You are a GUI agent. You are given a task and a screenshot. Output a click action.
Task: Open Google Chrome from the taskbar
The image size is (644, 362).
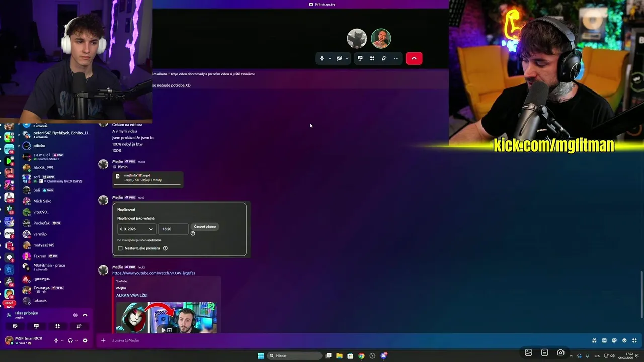point(361,356)
